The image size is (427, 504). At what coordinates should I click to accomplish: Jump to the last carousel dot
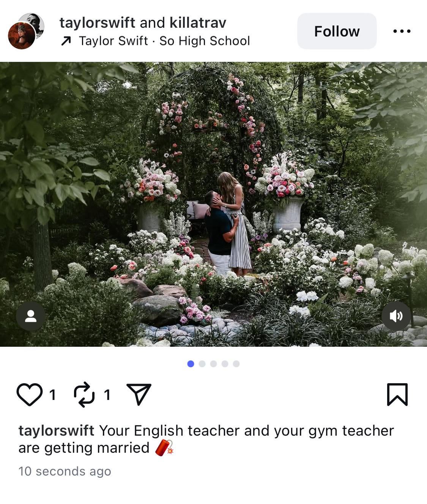pos(236,364)
